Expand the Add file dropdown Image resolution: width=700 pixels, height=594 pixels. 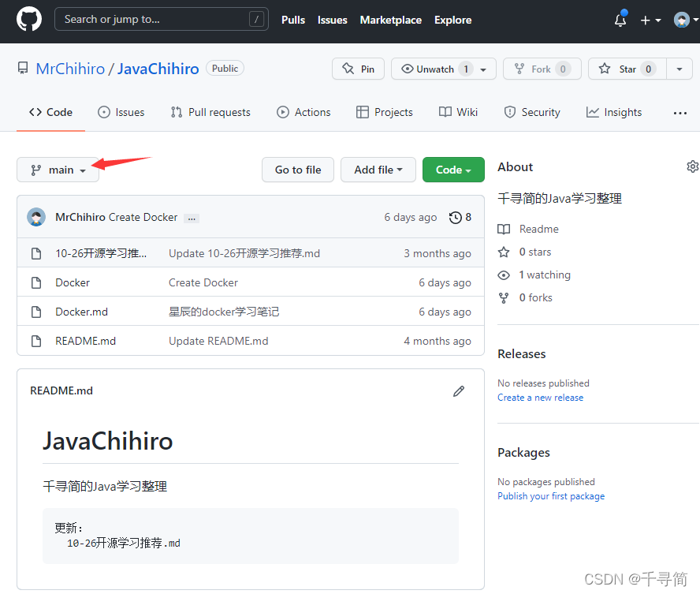(x=378, y=170)
